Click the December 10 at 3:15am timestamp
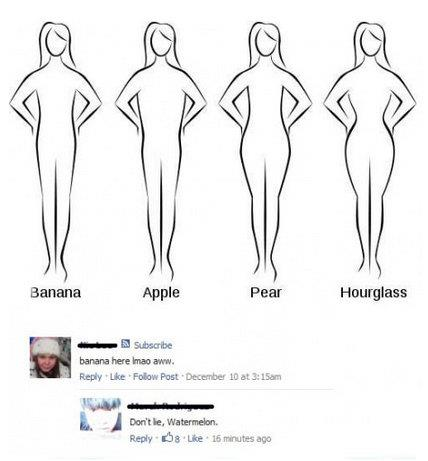Viewport: 428px width, 461px height. pos(233,377)
